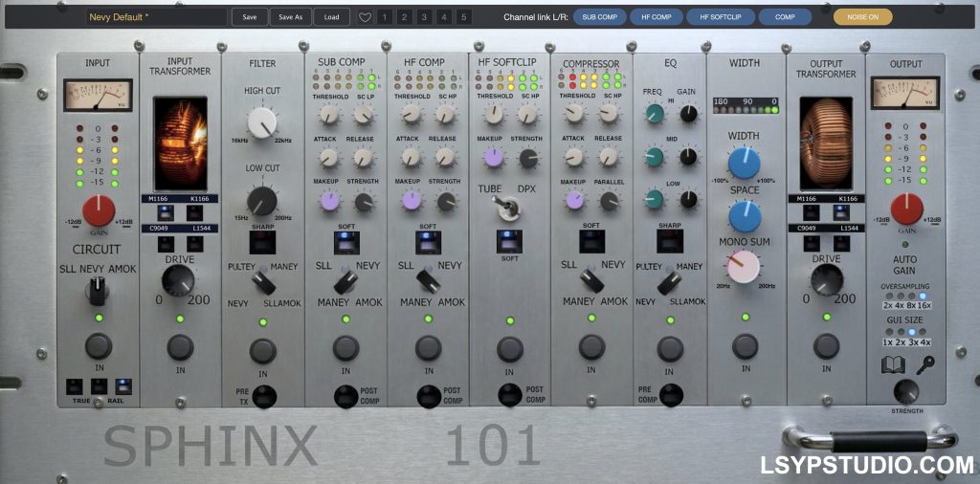980x484 pixels.
Task: Toggle the HF Softclip SOFT button
Action: pyautogui.click(x=509, y=241)
